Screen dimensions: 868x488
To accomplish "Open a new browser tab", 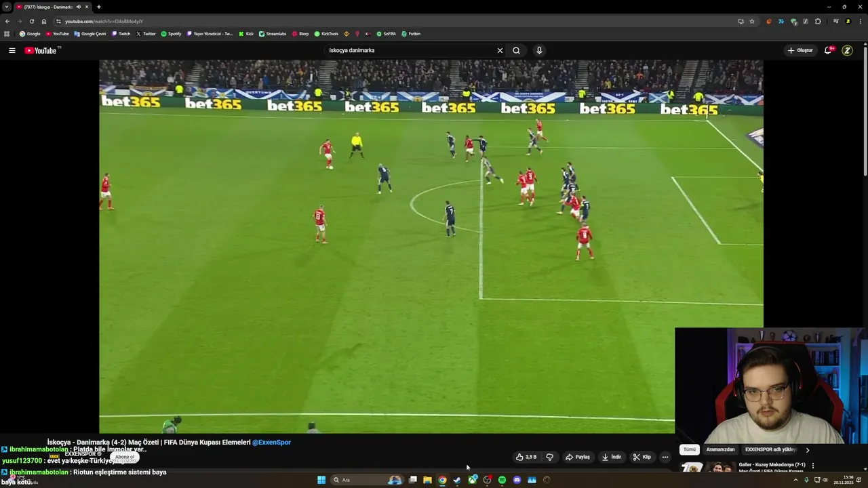I will (x=99, y=7).
